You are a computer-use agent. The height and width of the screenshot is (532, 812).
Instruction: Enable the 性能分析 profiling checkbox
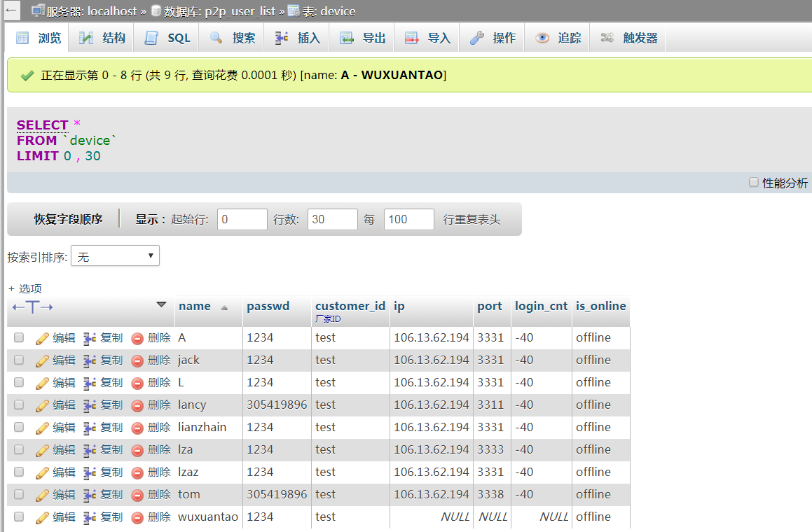click(x=753, y=182)
